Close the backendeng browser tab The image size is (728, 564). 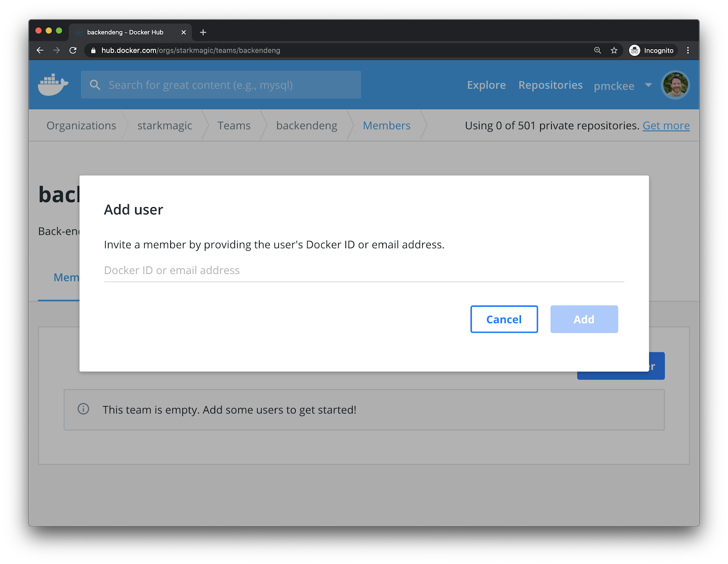pyautogui.click(x=183, y=32)
